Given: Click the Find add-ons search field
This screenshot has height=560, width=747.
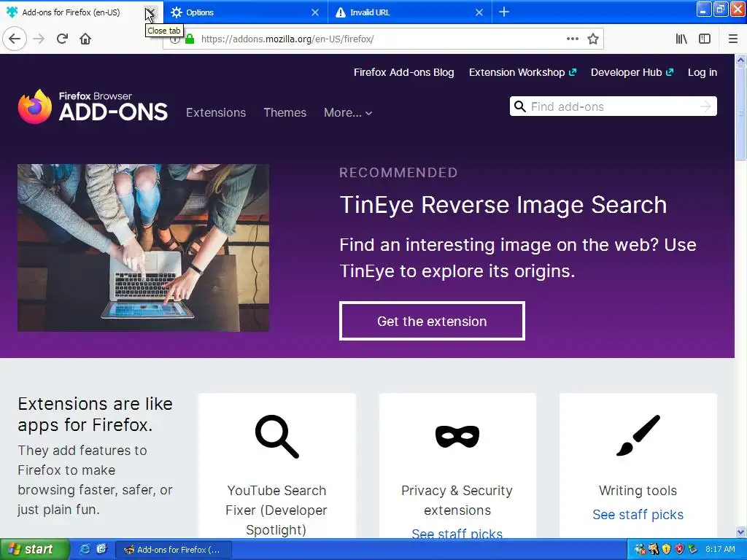Looking at the screenshot, I should coord(613,106).
